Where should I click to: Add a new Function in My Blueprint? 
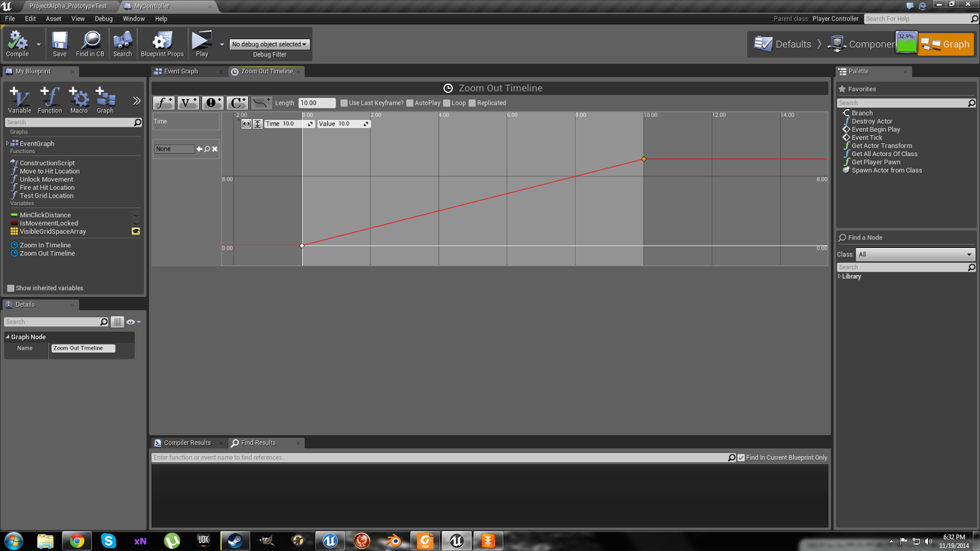pos(50,100)
